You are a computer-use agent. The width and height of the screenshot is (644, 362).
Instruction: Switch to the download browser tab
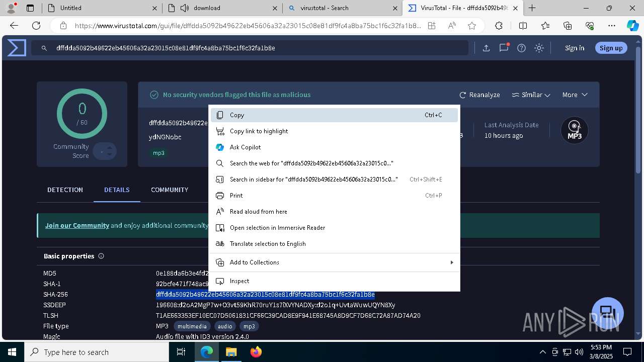(222, 8)
